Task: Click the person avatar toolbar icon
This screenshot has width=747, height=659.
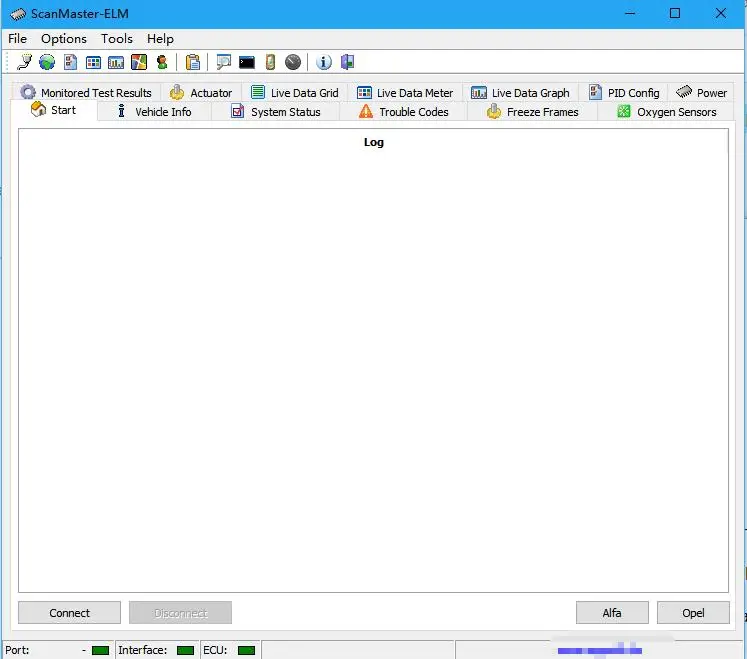Action: [162, 62]
